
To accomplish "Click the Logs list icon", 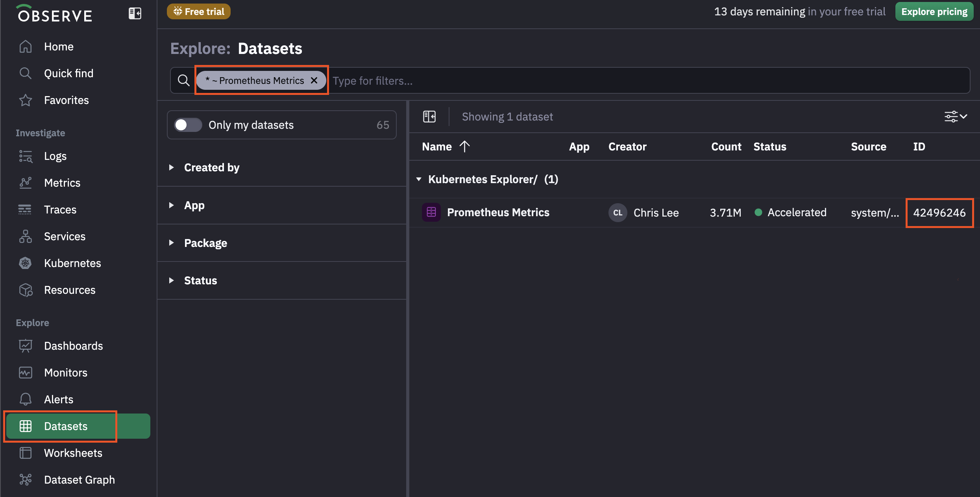I will click(x=26, y=156).
